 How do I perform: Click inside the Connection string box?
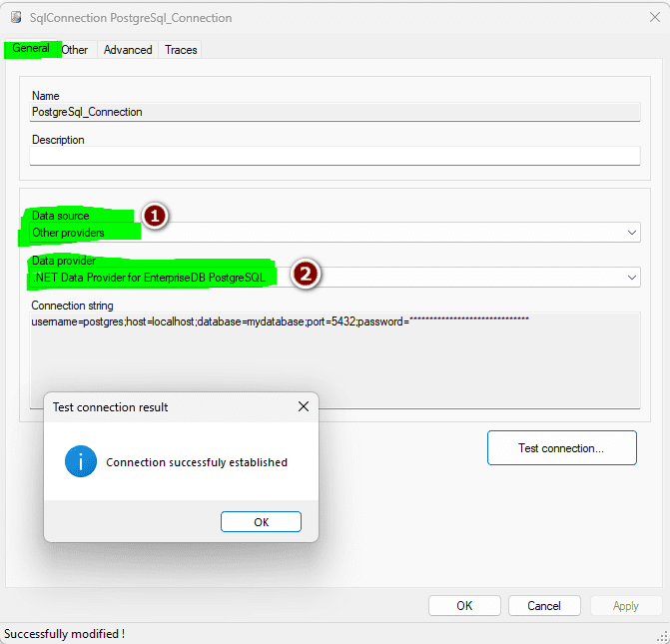(335, 360)
